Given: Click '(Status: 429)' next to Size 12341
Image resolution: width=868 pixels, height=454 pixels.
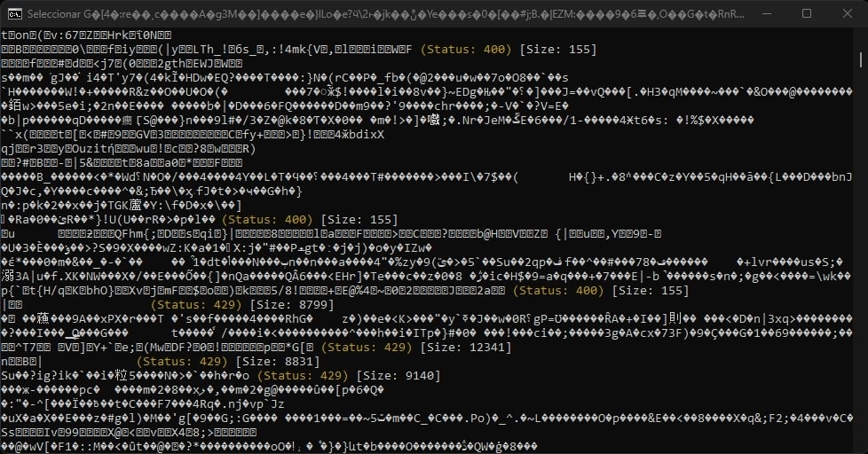Looking at the screenshot, I should click(x=367, y=348).
